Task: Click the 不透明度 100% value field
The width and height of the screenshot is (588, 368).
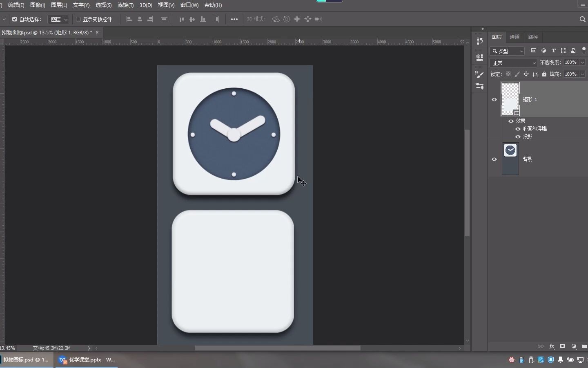Action: [571, 62]
